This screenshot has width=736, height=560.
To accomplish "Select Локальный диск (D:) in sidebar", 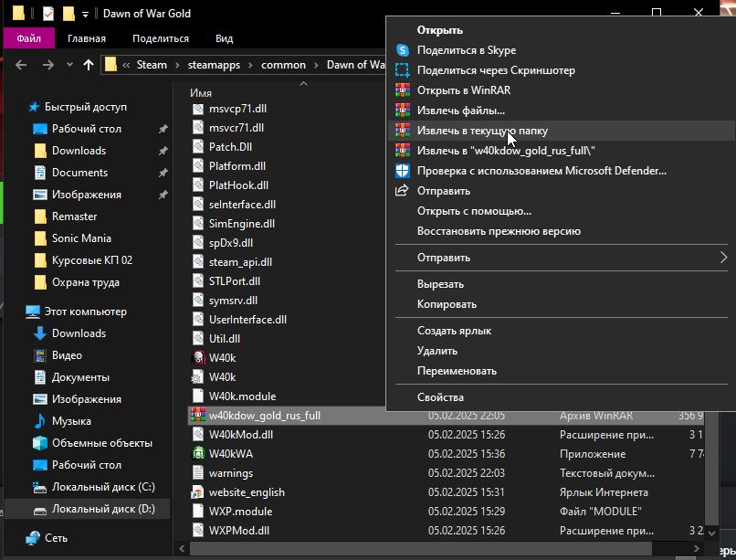I will click(88, 509).
